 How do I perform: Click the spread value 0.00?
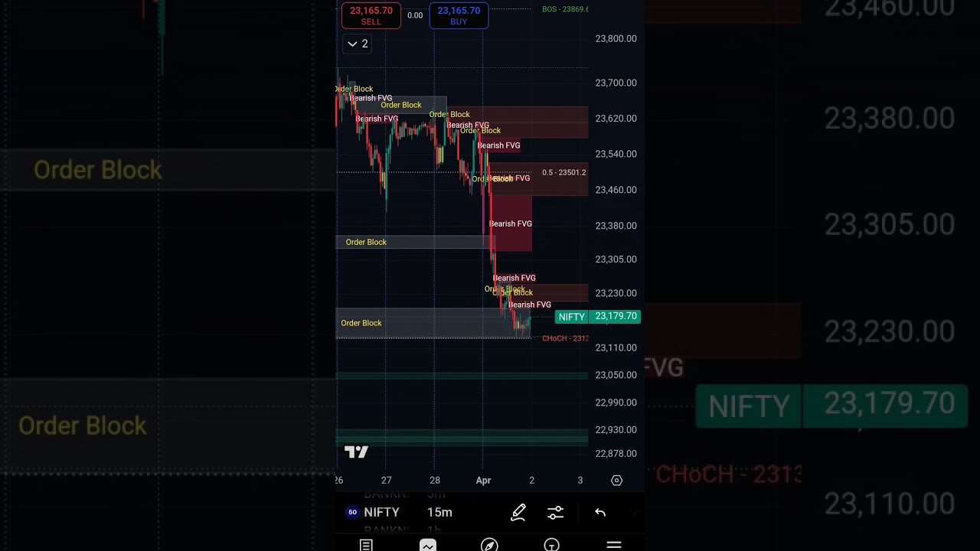point(415,15)
